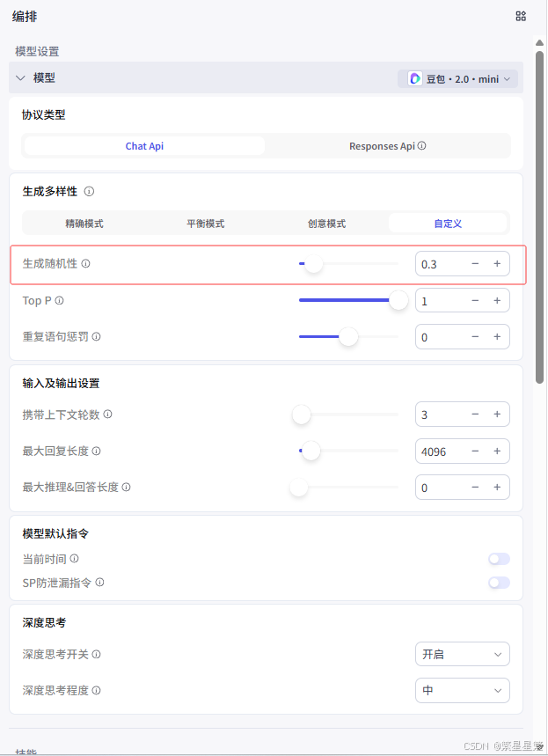Decrease 最大推理&回答长度 with minus button
The width and height of the screenshot is (548, 756).
(475, 487)
